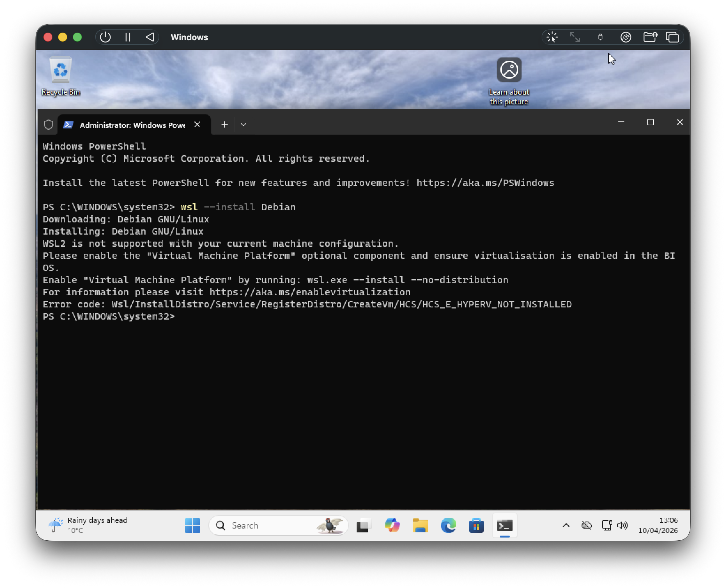Open the Windows Start menu

coord(193,525)
